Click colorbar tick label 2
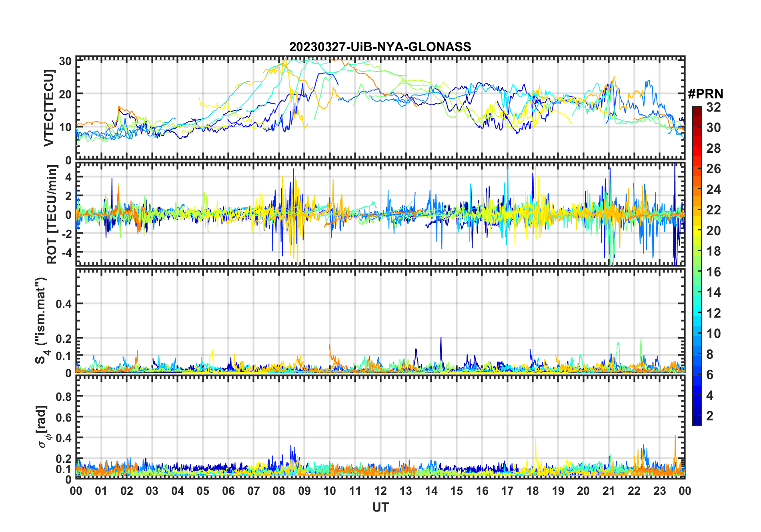 coord(710,416)
